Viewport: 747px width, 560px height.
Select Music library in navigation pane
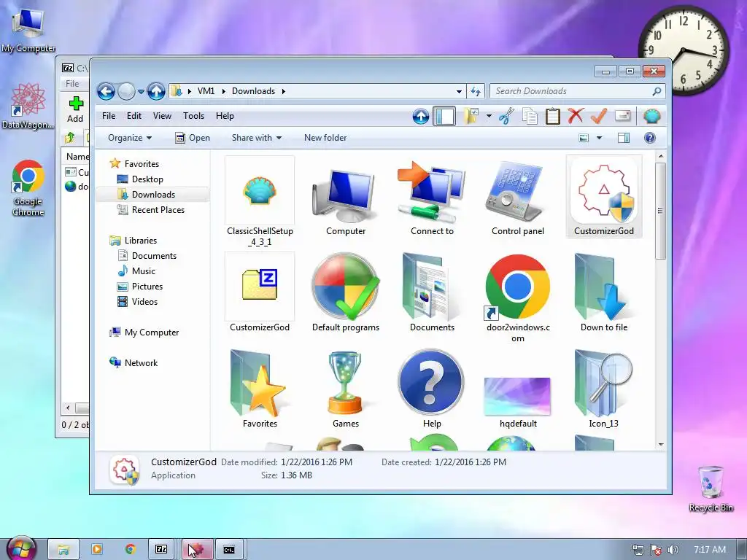tap(144, 271)
